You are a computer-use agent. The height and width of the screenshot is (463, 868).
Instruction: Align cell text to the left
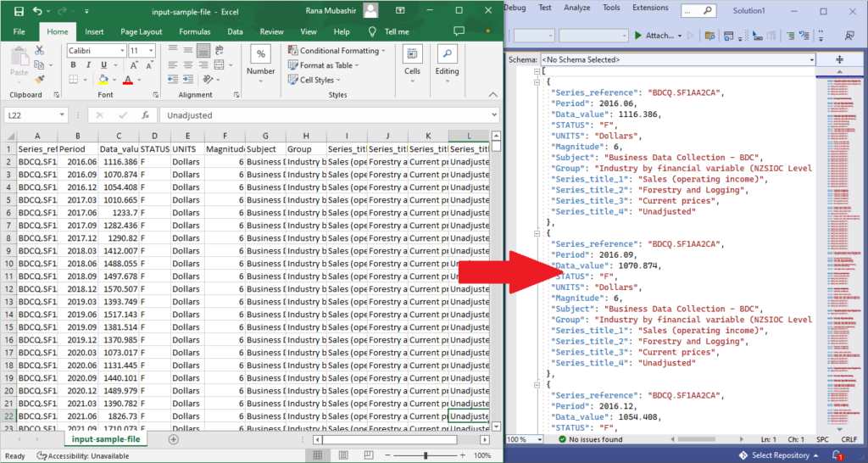[x=173, y=65]
